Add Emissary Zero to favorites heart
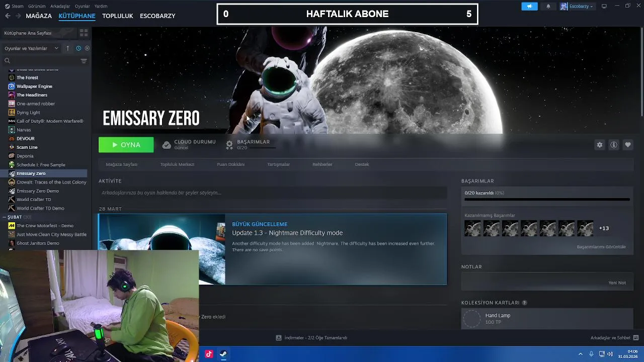644x362 pixels. [628, 145]
